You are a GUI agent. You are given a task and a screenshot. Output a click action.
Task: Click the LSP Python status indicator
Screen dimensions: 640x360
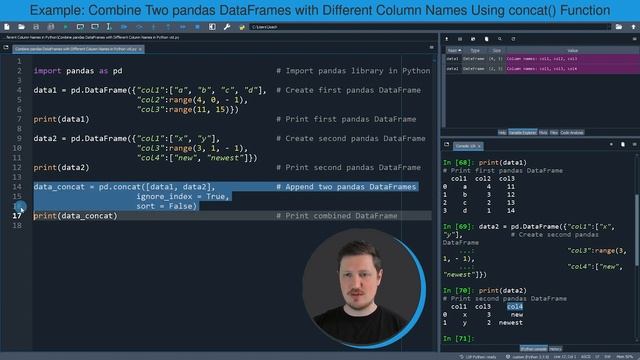(478, 357)
